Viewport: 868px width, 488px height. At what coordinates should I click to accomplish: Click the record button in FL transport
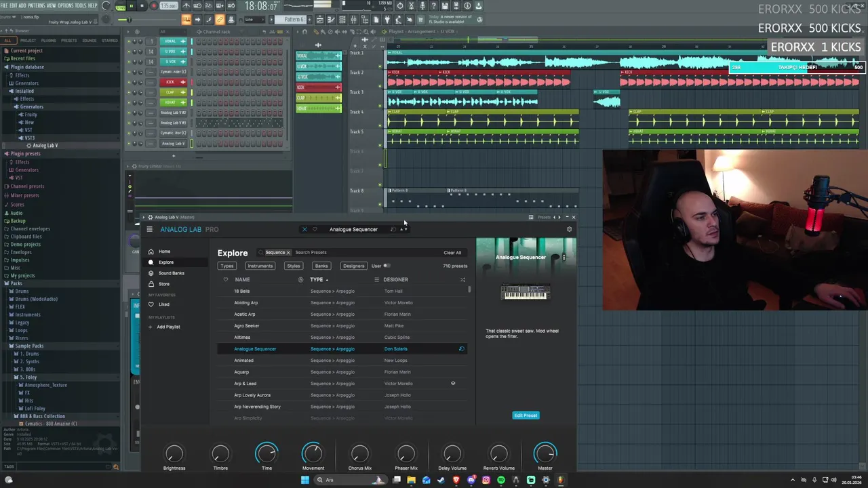click(x=154, y=5)
